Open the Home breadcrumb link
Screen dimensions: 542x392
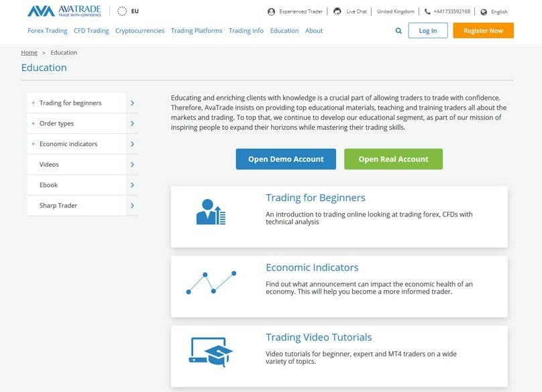coord(29,52)
